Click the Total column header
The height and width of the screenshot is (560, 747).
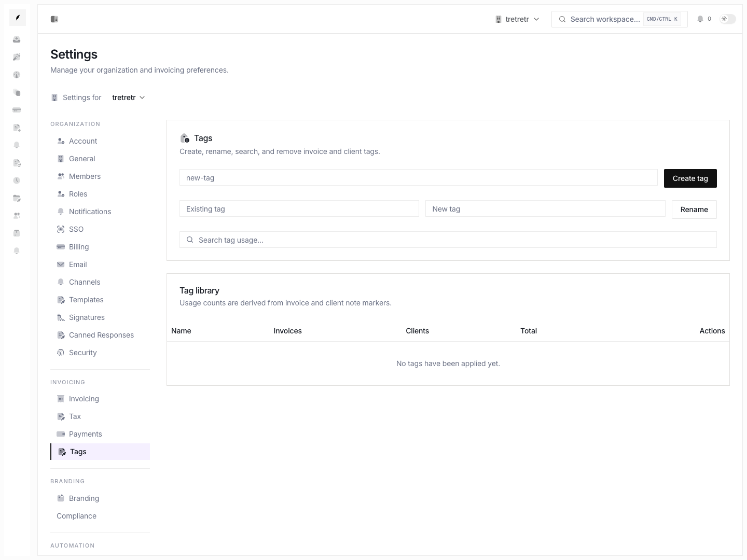(x=529, y=331)
